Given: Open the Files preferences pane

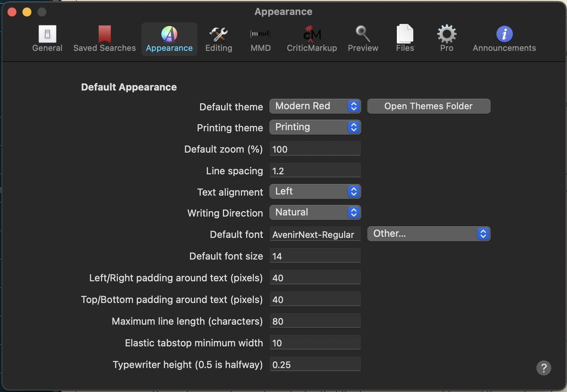Looking at the screenshot, I should click(405, 39).
